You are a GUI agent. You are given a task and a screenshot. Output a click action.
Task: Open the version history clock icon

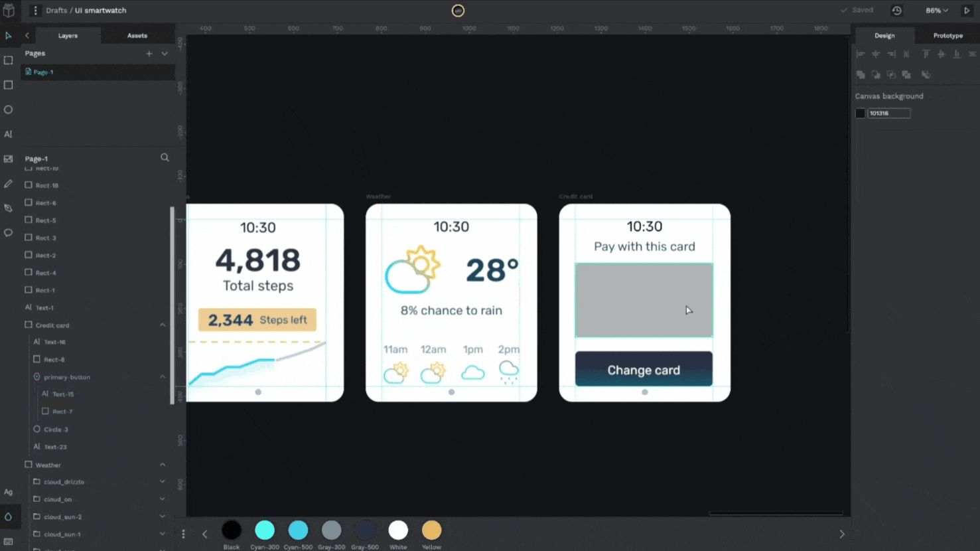pos(896,11)
